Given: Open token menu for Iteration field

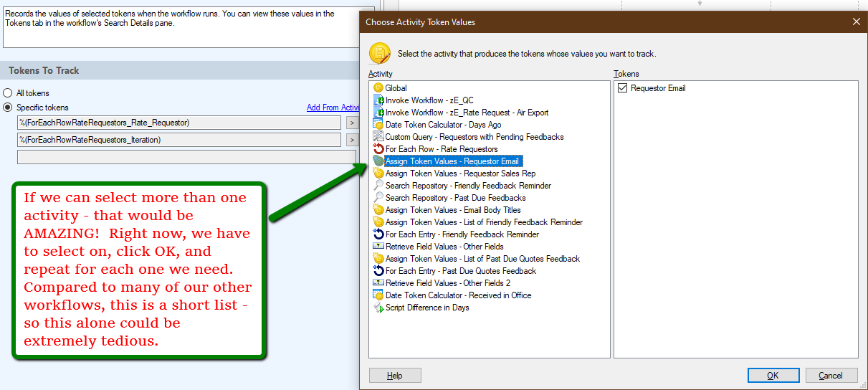Looking at the screenshot, I should click(351, 140).
